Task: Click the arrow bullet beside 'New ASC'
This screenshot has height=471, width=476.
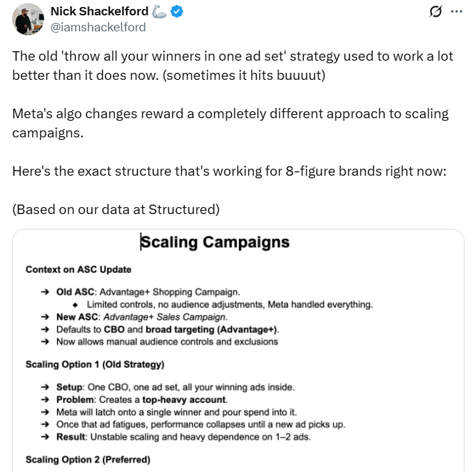Action: [x=45, y=317]
